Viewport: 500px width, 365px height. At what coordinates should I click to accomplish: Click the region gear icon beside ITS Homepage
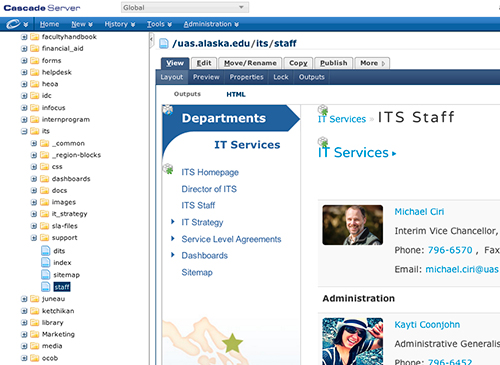click(168, 169)
